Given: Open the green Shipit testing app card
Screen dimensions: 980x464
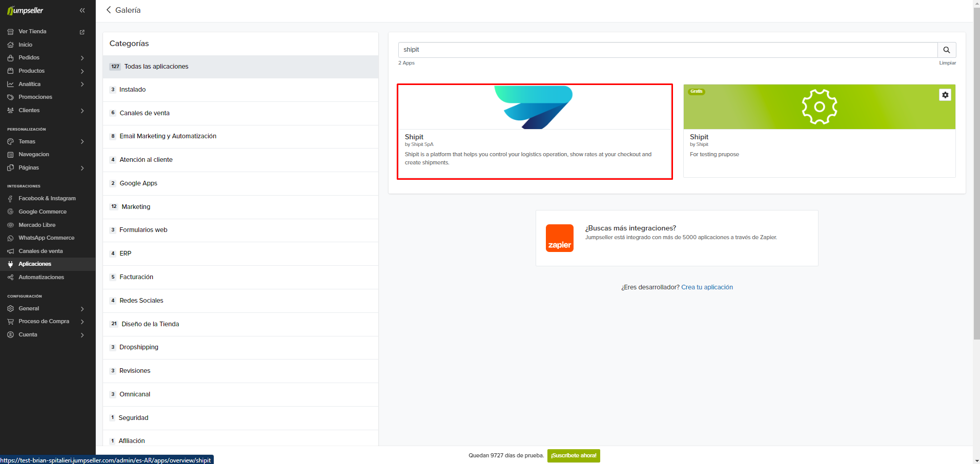Looking at the screenshot, I should 819,131.
